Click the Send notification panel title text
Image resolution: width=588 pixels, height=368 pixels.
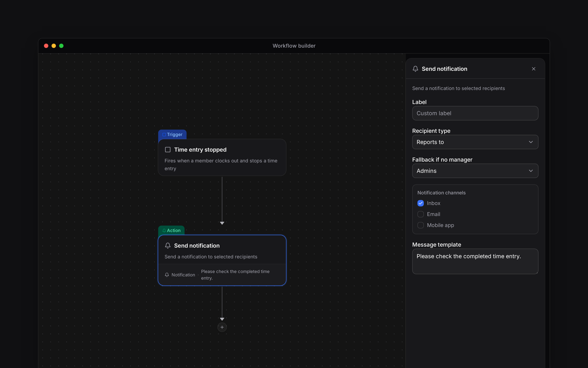pyautogui.click(x=444, y=69)
